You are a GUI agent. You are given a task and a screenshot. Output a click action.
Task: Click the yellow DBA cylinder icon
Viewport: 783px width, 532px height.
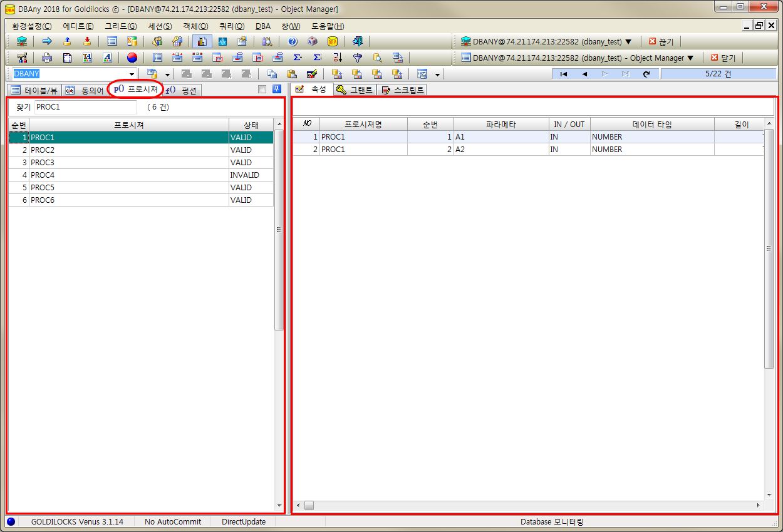(x=333, y=41)
